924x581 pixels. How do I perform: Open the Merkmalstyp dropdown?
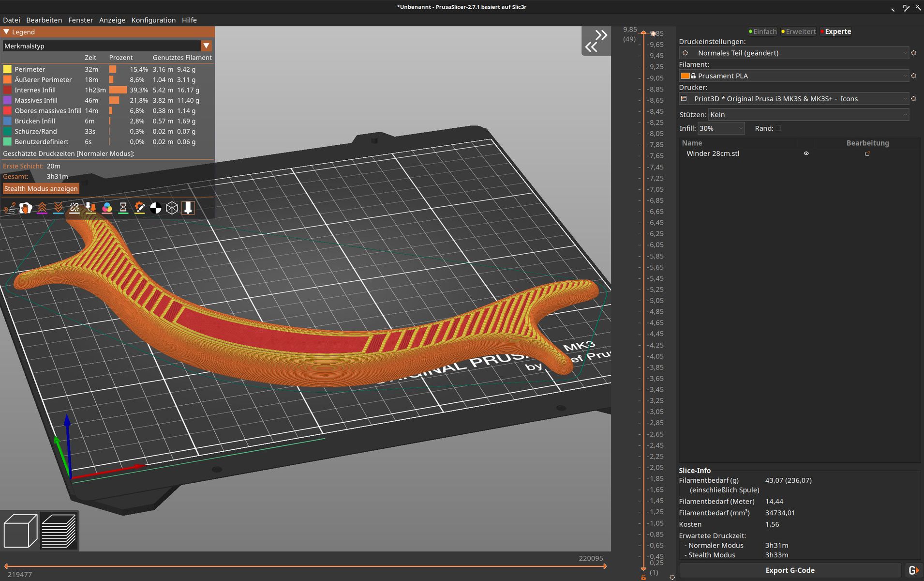click(x=206, y=46)
